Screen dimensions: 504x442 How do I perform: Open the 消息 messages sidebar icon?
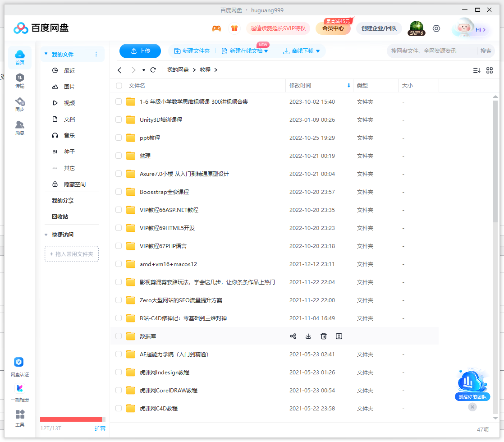(x=19, y=128)
